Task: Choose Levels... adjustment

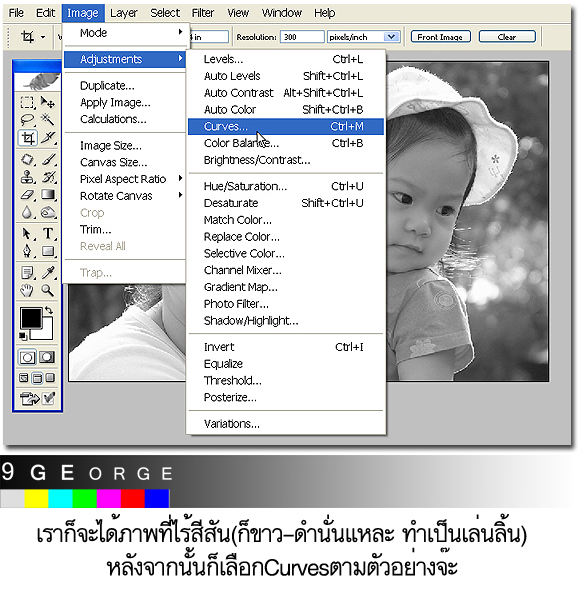Action: click(286, 59)
